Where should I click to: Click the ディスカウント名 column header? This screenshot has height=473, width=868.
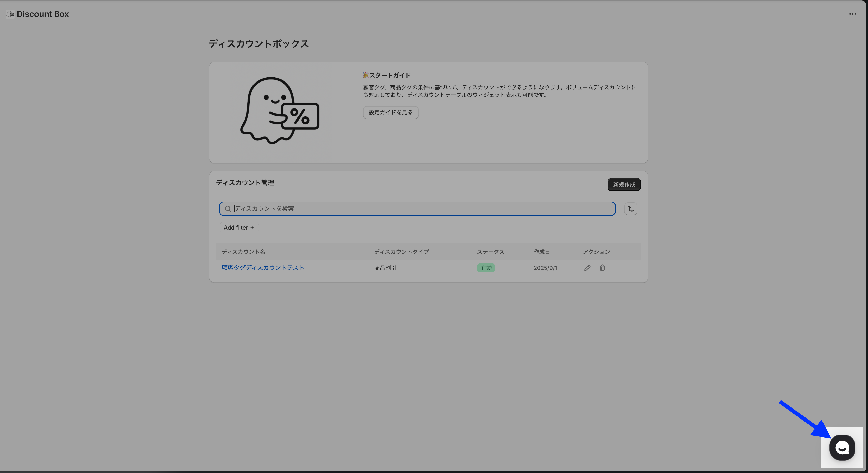coord(243,252)
